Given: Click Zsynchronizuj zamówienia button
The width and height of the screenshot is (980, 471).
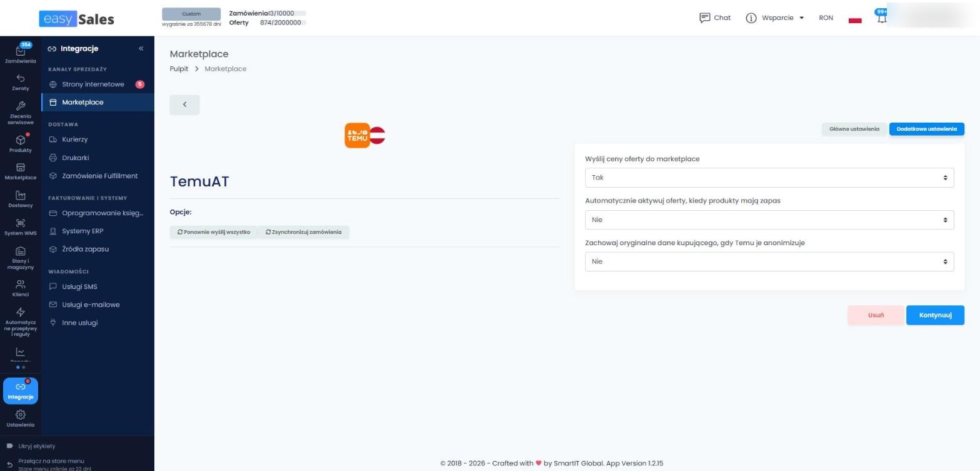Looking at the screenshot, I should (x=304, y=232).
